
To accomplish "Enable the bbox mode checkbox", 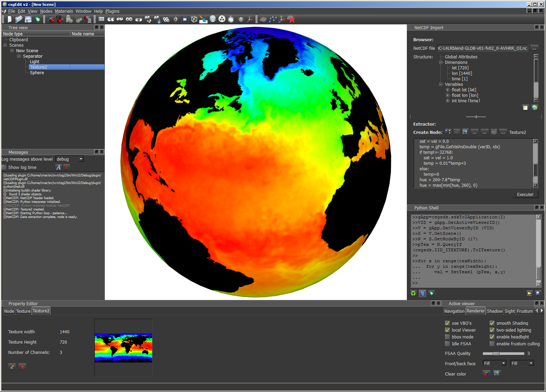I will click(447, 337).
